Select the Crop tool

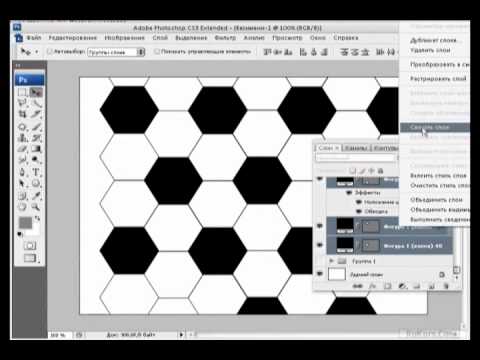pos(22,114)
